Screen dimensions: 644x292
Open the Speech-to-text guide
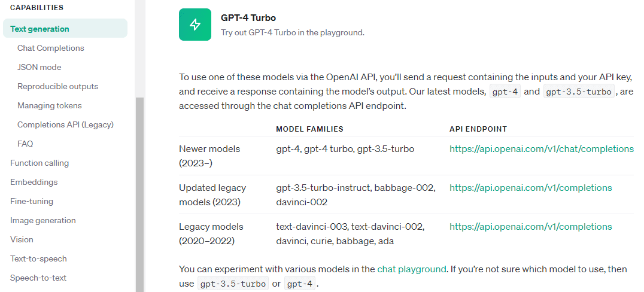click(x=38, y=278)
